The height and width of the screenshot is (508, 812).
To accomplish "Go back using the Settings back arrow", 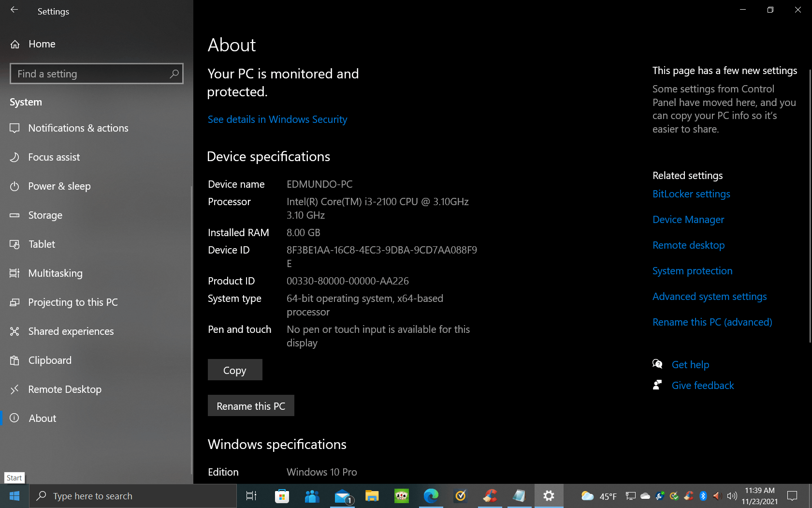I will coord(14,10).
